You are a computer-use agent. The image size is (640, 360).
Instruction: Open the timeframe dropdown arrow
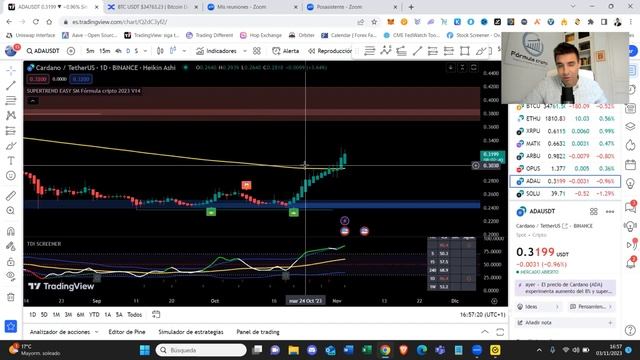145,51
